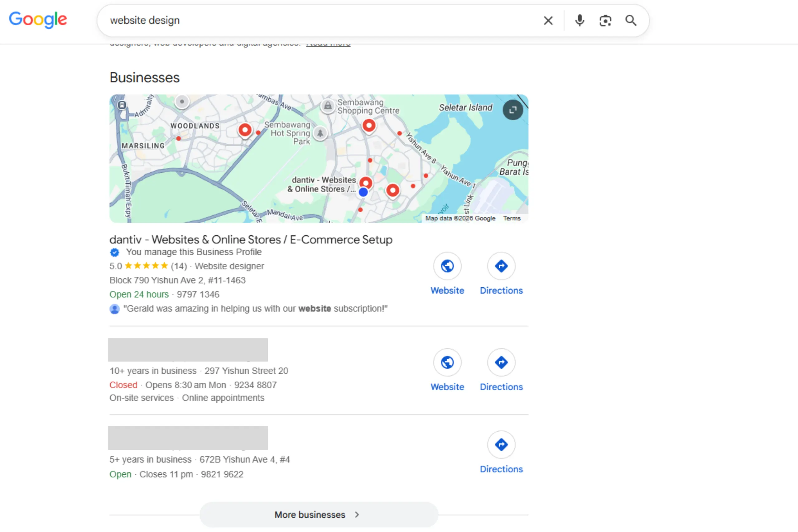
Task: Start voice search with microphone icon
Action: click(x=579, y=21)
